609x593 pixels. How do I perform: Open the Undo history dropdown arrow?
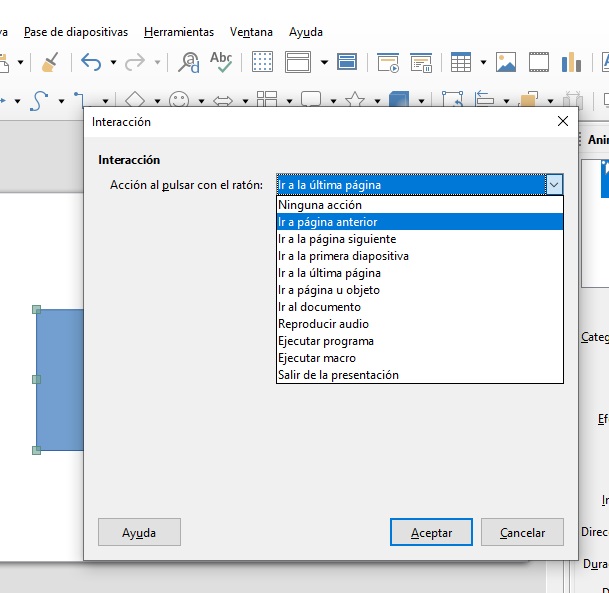click(x=113, y=62)
